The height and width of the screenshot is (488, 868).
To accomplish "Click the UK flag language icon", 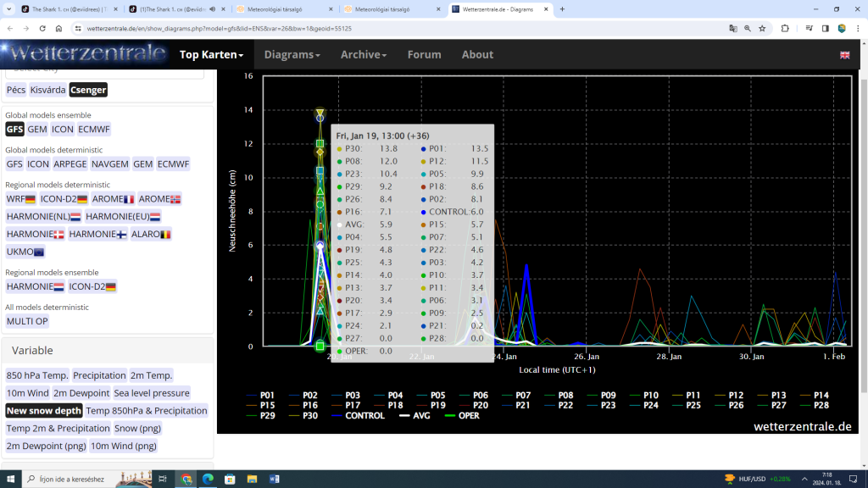I will pos(844,55).
